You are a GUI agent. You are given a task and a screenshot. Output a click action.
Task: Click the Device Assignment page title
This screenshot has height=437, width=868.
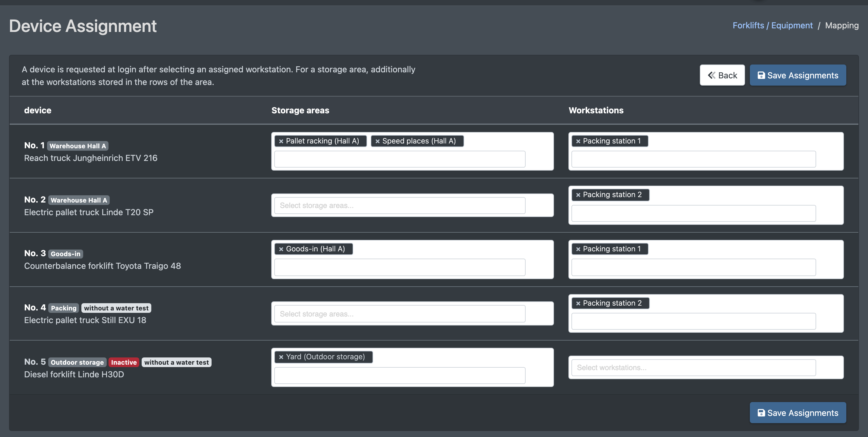click(83, 26)
